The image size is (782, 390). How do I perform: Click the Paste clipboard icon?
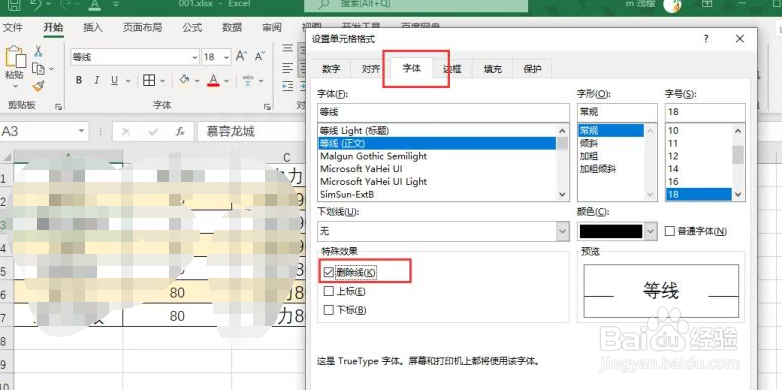[15, 57]
